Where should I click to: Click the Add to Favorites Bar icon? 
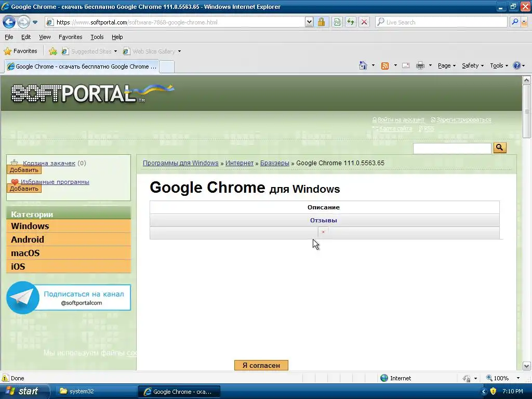(x=52, y=51)
